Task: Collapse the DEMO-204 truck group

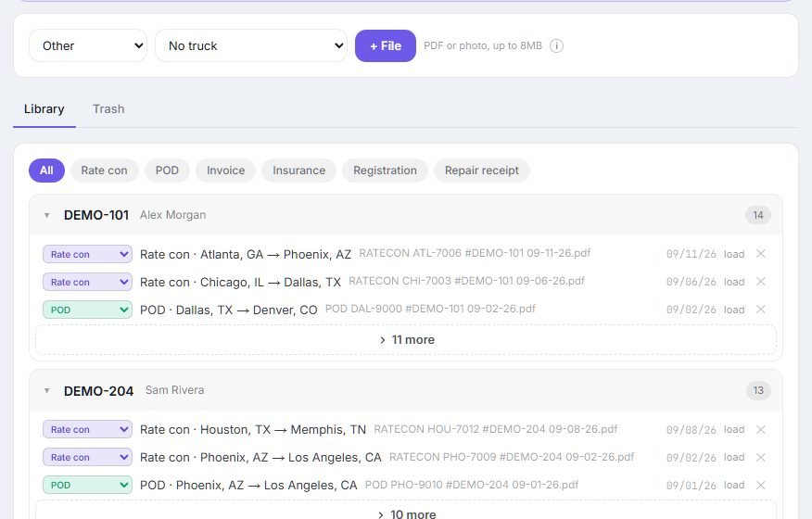Action: pos(46,390)
